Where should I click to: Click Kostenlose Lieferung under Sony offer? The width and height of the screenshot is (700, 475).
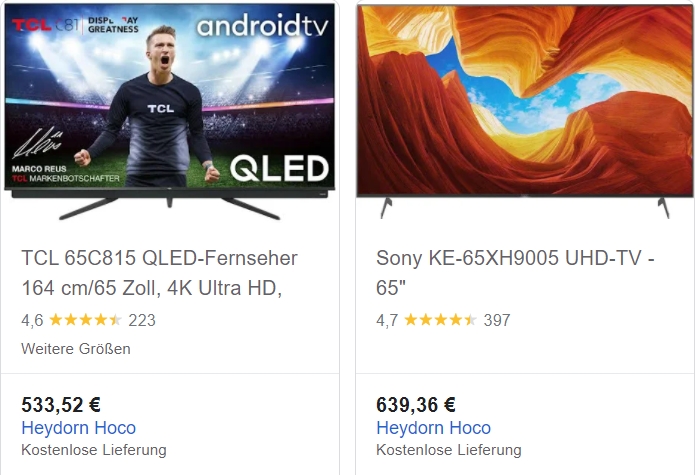pos(449,450)
